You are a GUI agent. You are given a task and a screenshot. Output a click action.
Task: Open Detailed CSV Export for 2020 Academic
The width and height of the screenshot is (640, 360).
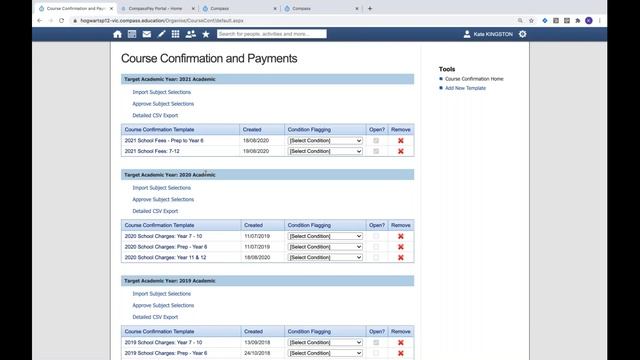[155, 211]
